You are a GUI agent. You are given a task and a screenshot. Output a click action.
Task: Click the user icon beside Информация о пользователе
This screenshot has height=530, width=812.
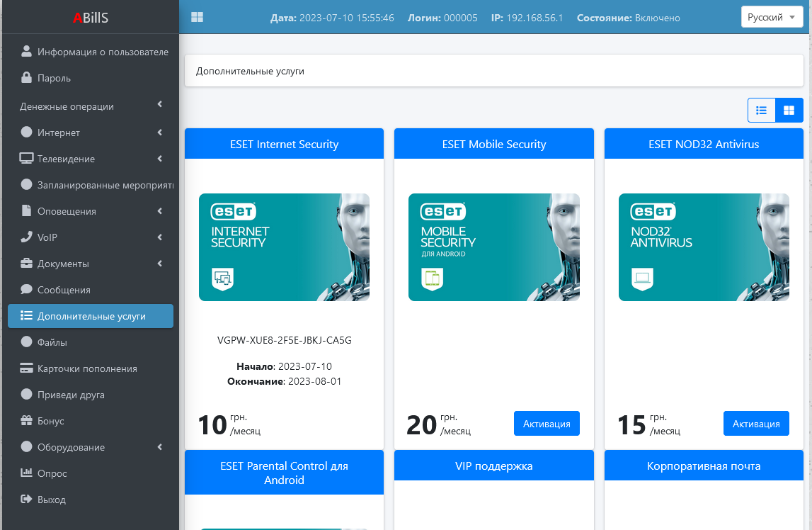pyautogui.click(x=26, y=51)
